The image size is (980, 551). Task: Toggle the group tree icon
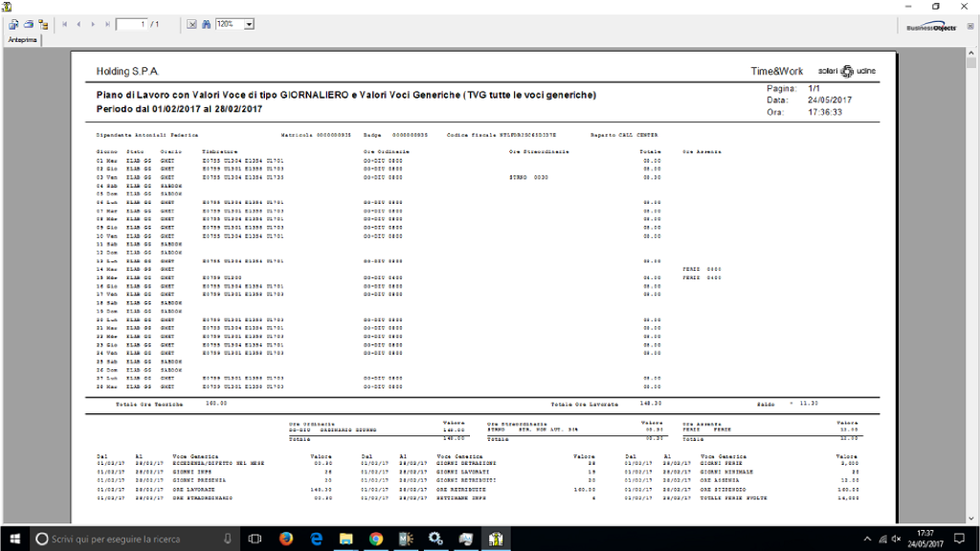pyautogui.click(x=44, y=24)
